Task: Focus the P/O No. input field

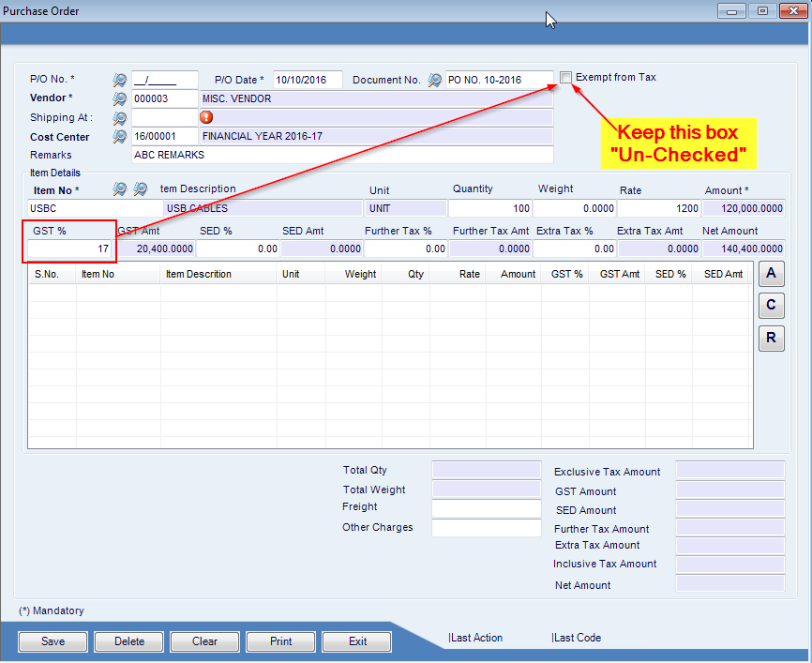Action: (165, 81)
